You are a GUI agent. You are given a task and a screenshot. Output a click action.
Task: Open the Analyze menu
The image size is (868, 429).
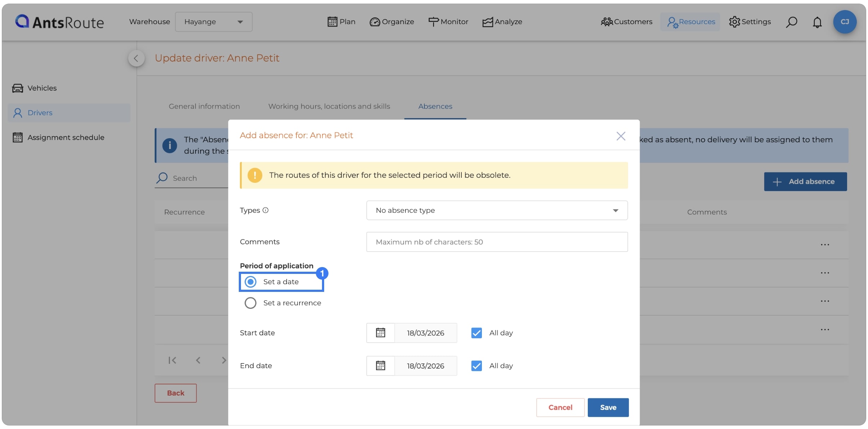502,22
